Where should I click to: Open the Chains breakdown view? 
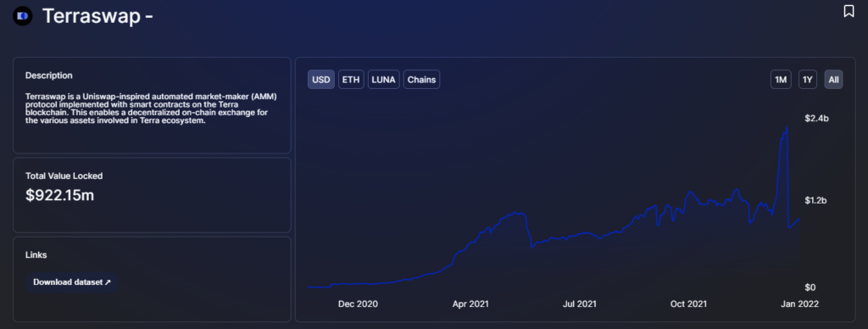pos(422,80)
